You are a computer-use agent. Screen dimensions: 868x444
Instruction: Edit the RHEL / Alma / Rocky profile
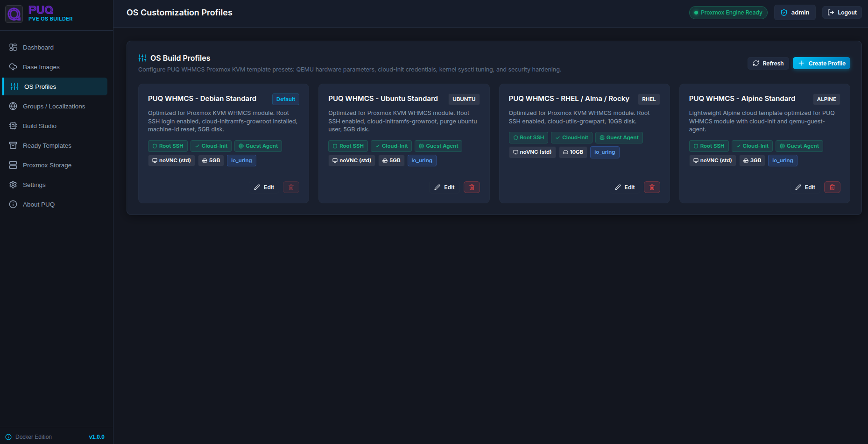625,187
